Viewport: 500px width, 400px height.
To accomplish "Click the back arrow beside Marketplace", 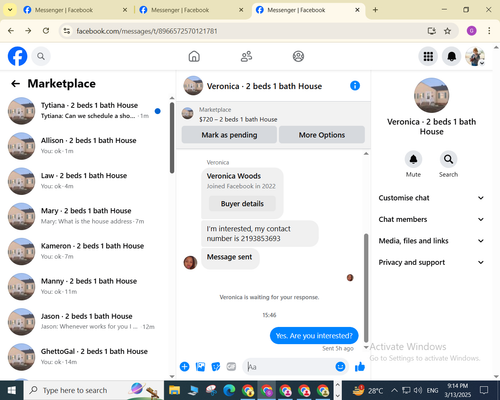I will (x=16, y=83).
